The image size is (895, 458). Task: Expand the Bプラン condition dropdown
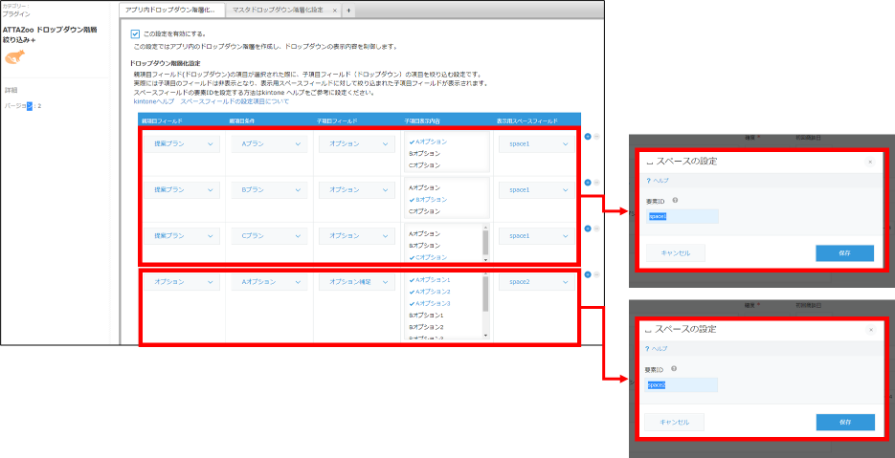[x=271, y=189]
